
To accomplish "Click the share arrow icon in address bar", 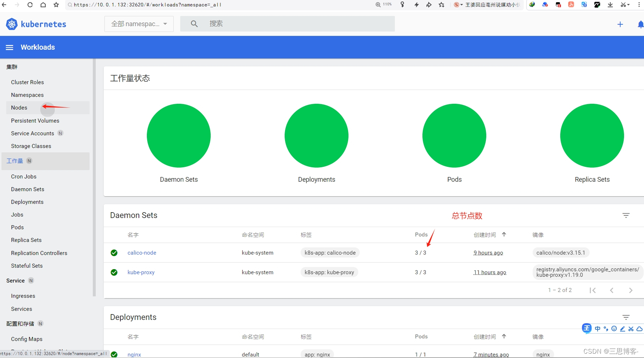I will coord(429,5).
